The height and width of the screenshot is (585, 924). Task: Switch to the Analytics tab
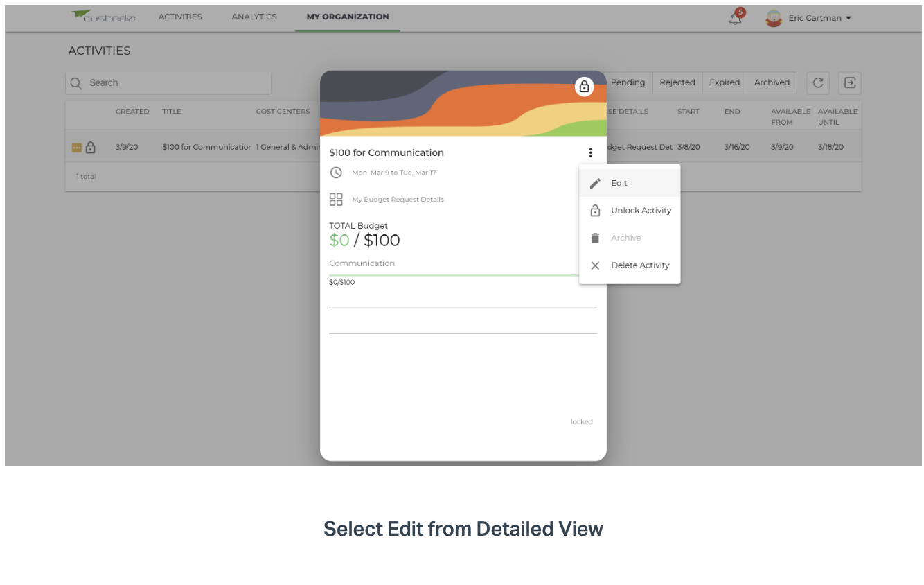pos(254,17)
